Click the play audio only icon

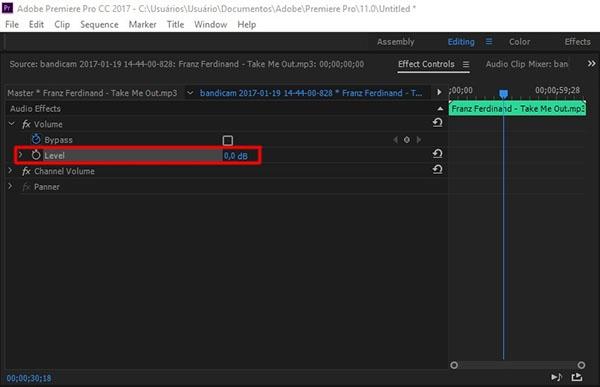tap(556, 377)
